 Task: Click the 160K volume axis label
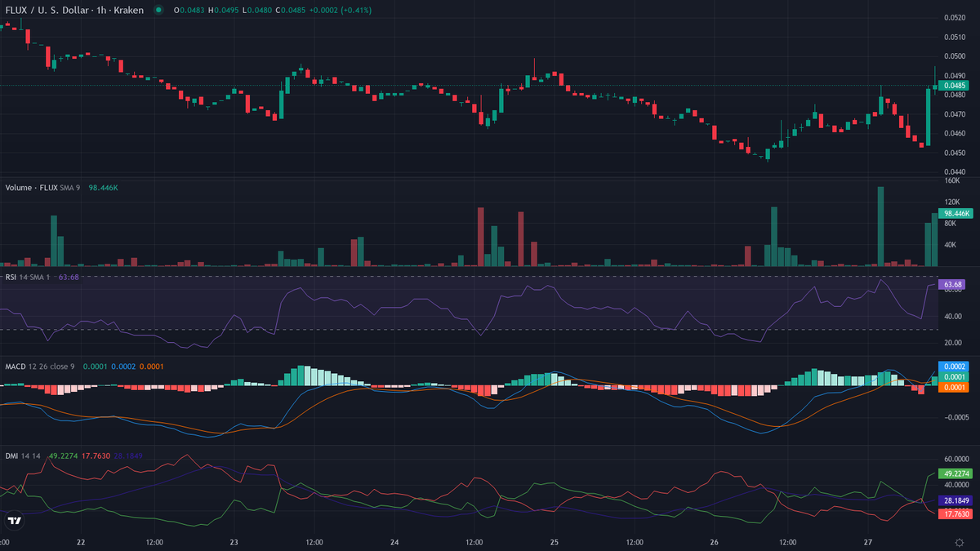tap(951, 181)
